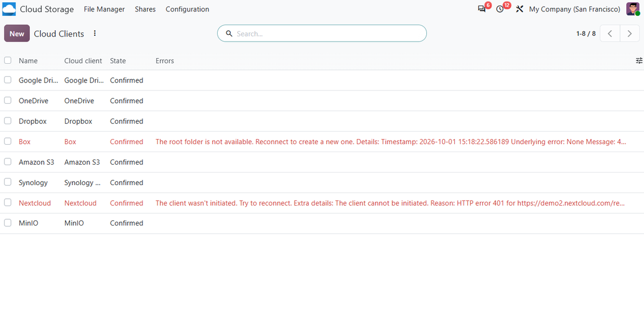Open the File Manager menu
This screenshot has width=644, height=319.
tap(104, 9)
